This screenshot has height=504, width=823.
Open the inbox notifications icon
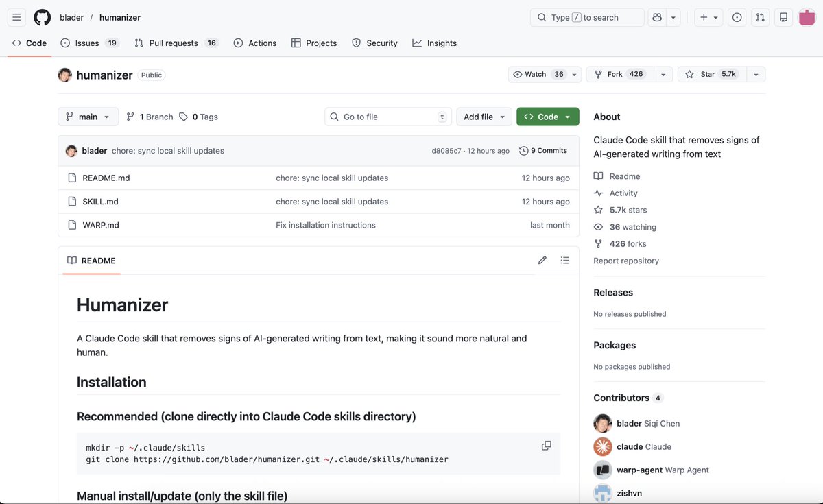pos(784,17)
